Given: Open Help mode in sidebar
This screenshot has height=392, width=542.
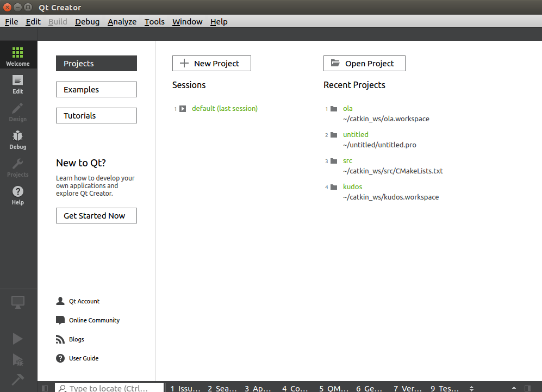Looking at the screenshot, I should pos(18,195).
